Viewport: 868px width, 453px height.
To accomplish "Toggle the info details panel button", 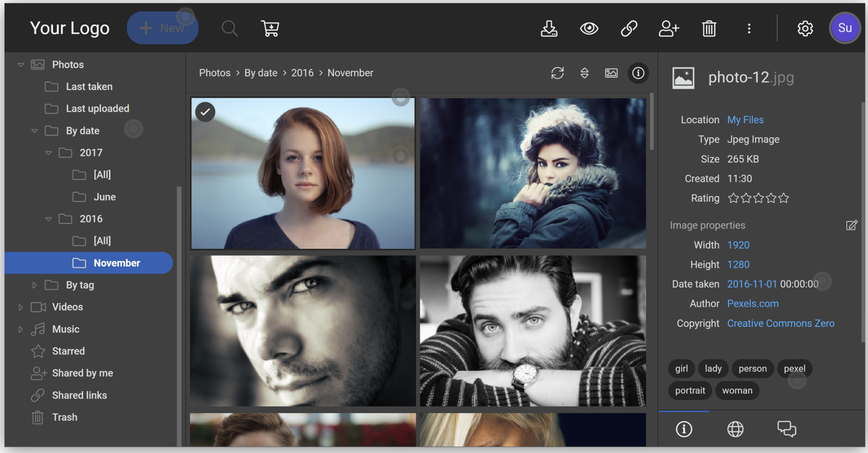I will click(638, 73).
